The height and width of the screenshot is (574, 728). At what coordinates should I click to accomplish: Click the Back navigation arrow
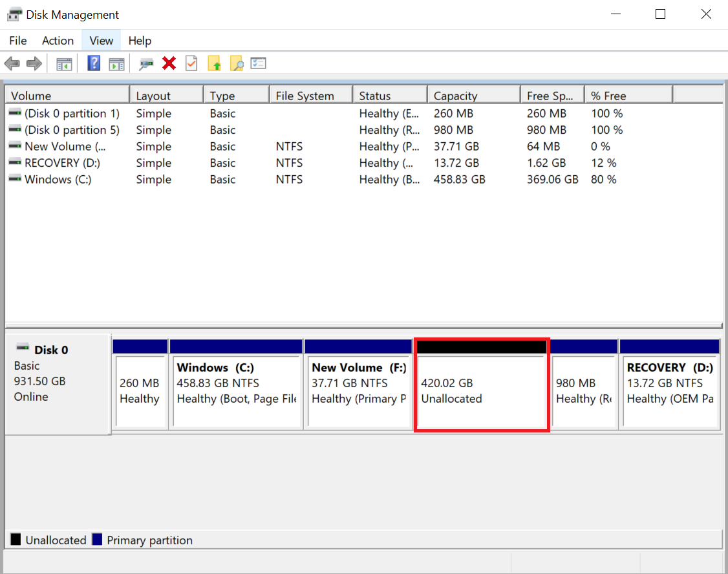(x=11, y=63)
